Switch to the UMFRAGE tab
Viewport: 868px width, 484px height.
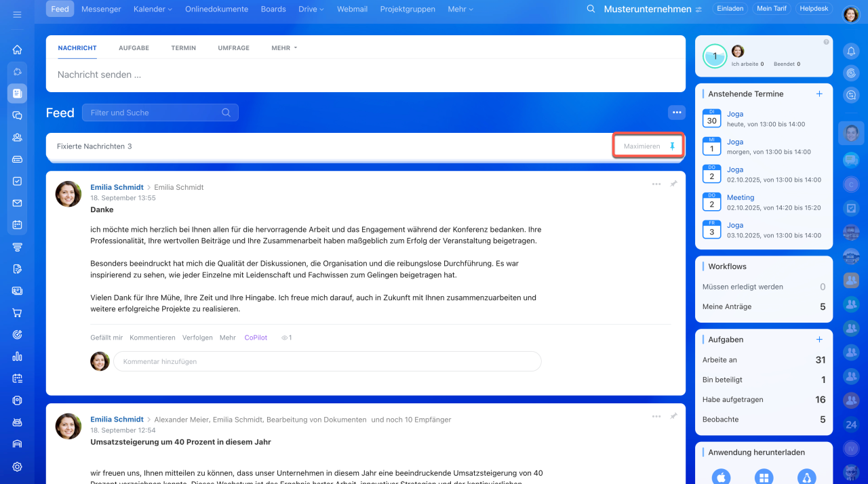pyautogui.click(x=234, y=48)
